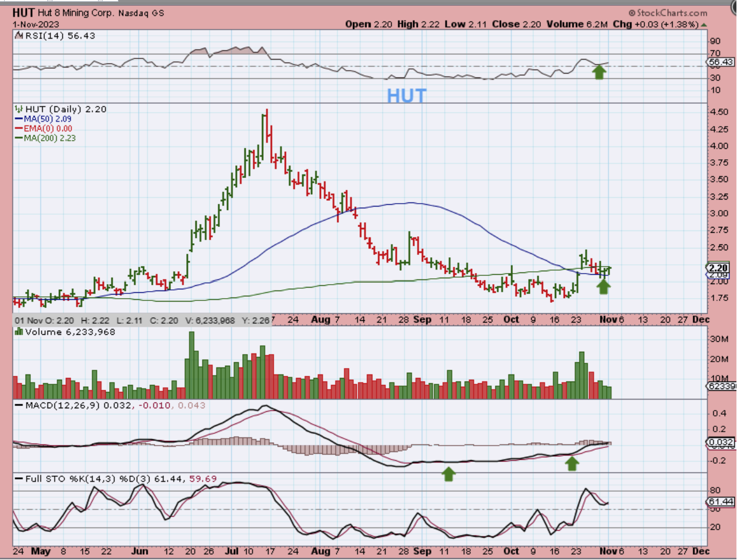
Task: Click the green up-triangle next to Chg
Action: pyautogui.click(x=704, y=24)
